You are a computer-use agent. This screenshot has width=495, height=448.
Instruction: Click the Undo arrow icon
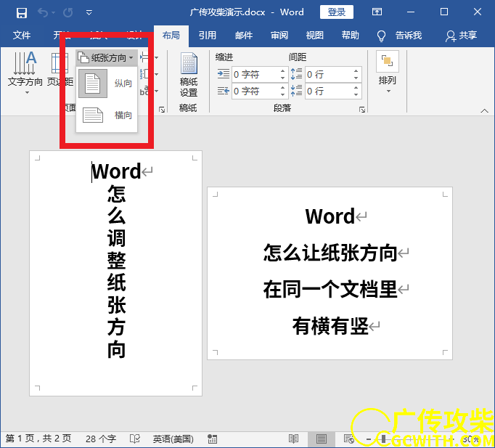point(43,12)
